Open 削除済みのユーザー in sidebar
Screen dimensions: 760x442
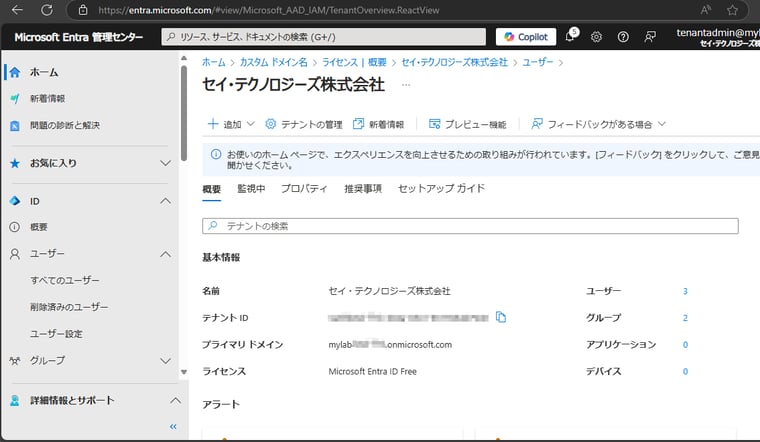pyautogui.click(x=69, y=307)
